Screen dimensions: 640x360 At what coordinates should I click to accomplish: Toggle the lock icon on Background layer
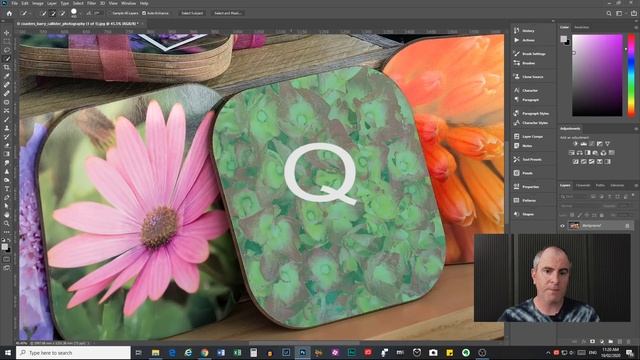coord(627,225)
